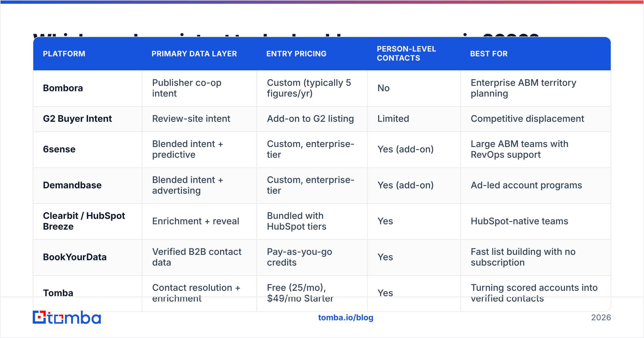This screenshot has width=644, height=338.
Task: Click the Add-on to G2 listing cell
Action: pos(312,119)
